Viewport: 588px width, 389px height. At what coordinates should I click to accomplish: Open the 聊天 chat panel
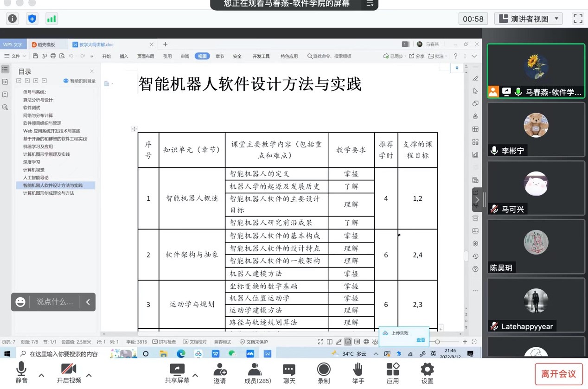pyautogui.click(x=289, y=373)
